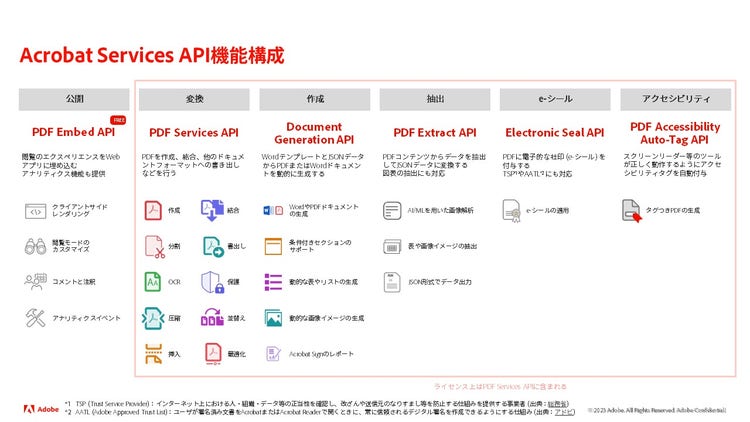
Task: Click the text アナリティクスイベント
Action: tap(87, 318)
